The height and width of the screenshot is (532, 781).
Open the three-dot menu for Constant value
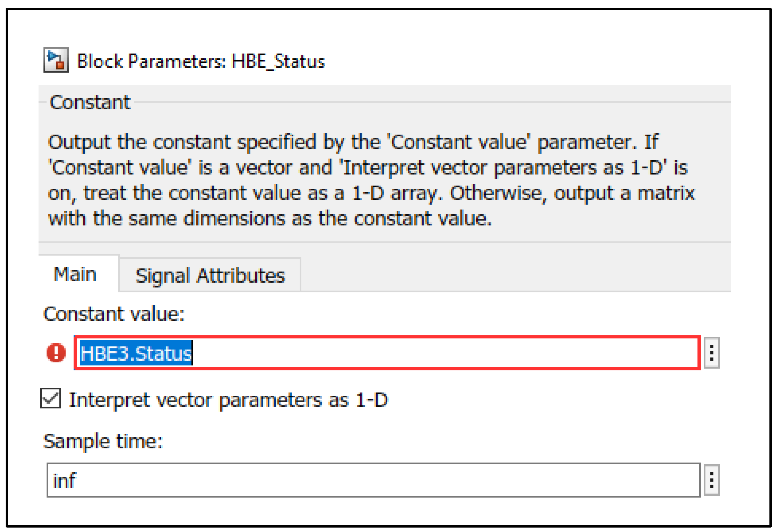click(711, 353)
